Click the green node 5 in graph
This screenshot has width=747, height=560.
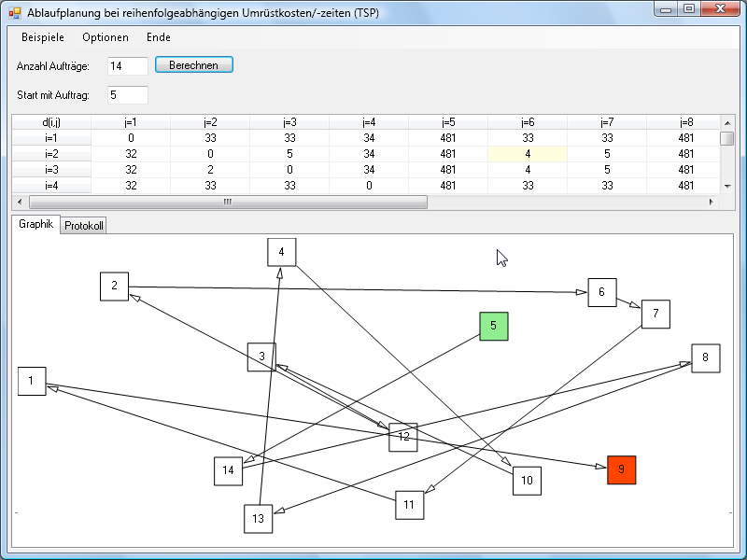click(494, 326)
